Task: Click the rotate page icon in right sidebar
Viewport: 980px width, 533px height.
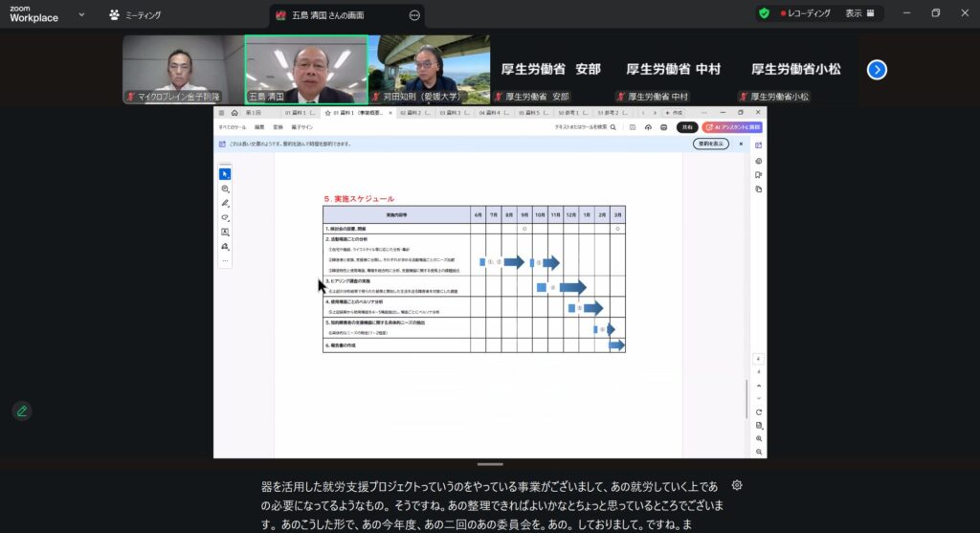Action: (758, 412)
